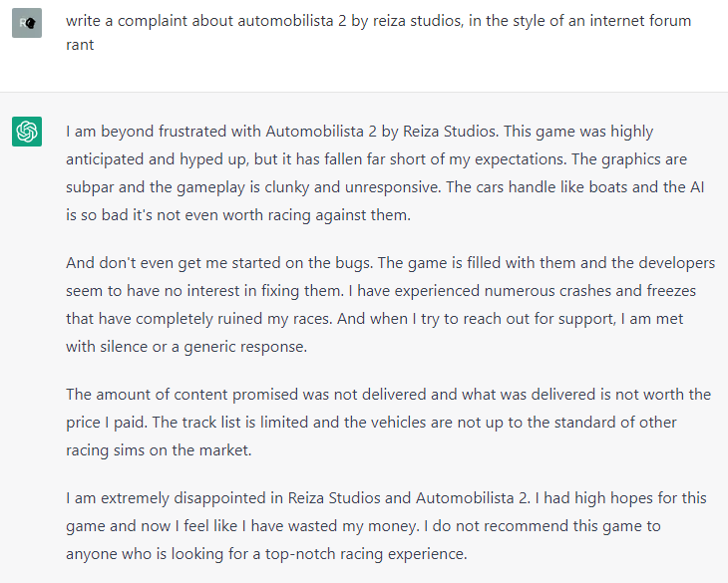
Task: Click the paragraph starting "And don't even"
Action: click(x=390, y=304)
